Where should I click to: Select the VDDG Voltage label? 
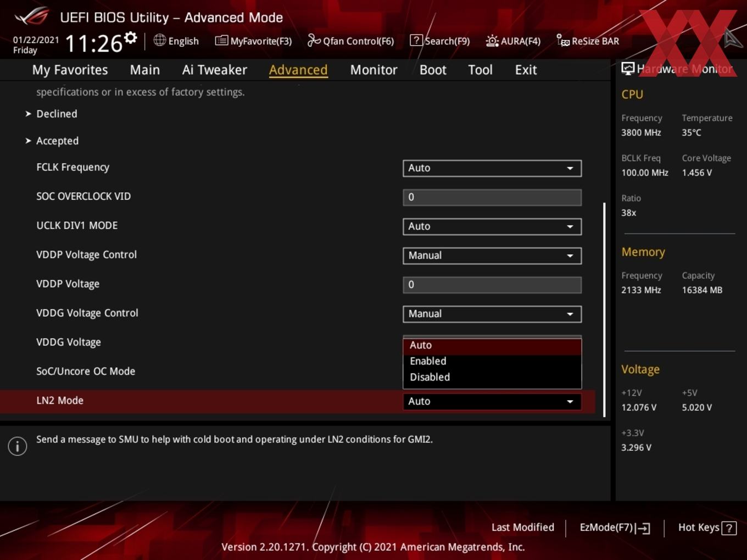(x=69, y=342)
